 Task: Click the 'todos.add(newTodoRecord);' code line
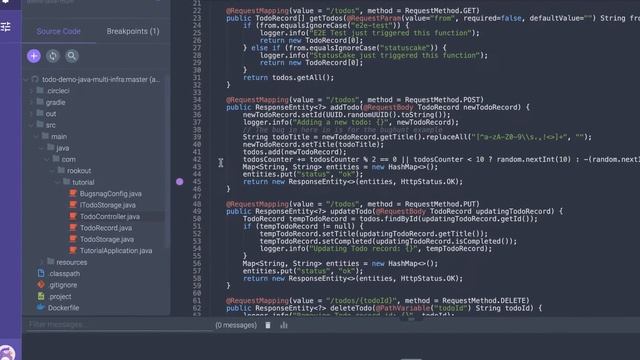(294, 152)
